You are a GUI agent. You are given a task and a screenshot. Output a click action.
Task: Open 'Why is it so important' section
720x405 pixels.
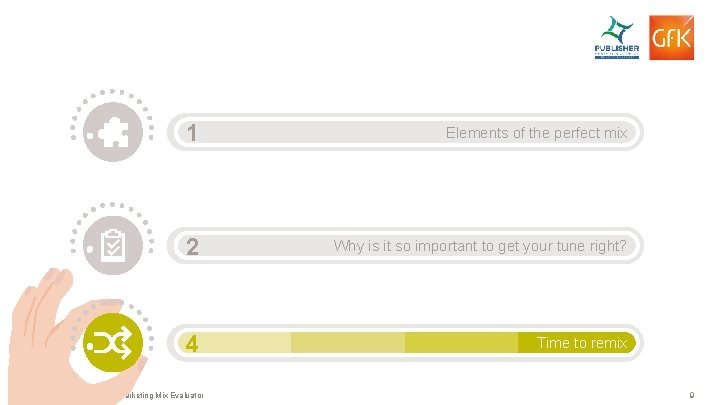pyautogui.click(x=480, y=245)
